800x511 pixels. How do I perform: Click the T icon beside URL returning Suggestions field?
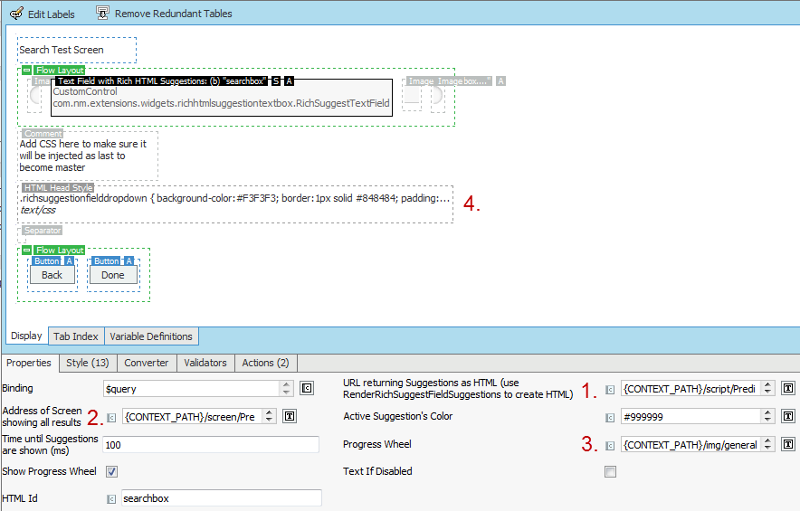coord(788,388)
